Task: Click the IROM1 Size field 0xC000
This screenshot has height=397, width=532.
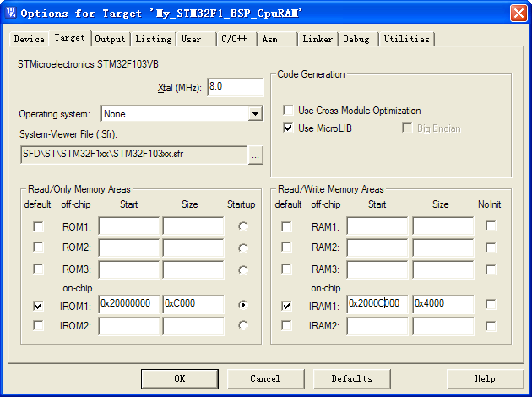Action: (193, 304)
